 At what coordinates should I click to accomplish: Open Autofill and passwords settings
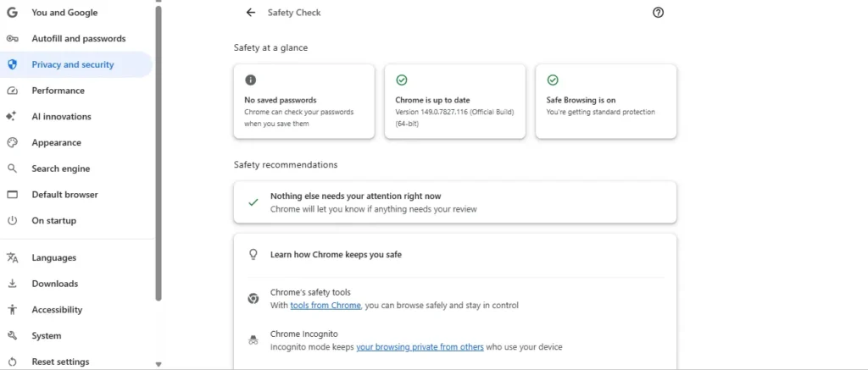coord(76,38)
